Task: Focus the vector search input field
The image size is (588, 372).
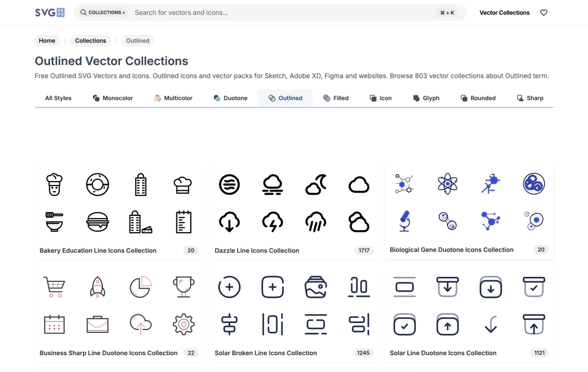Action: coord(283,13)
